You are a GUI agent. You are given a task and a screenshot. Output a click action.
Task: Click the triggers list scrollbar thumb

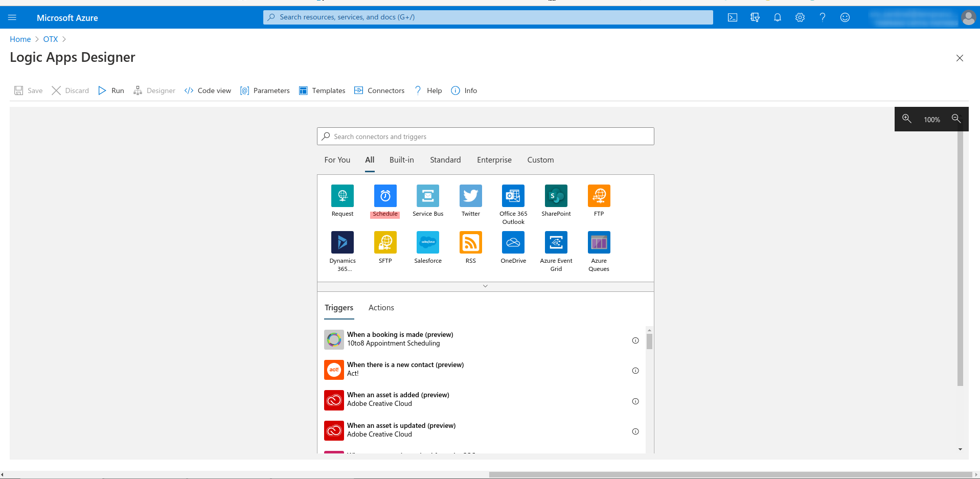(649, 341)
